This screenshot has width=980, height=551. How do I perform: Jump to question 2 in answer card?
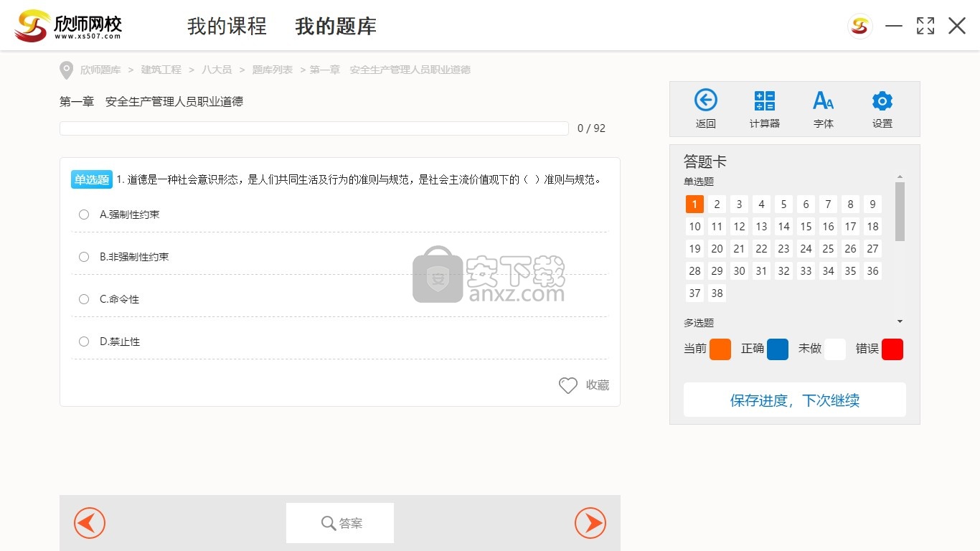coord(717,204)
